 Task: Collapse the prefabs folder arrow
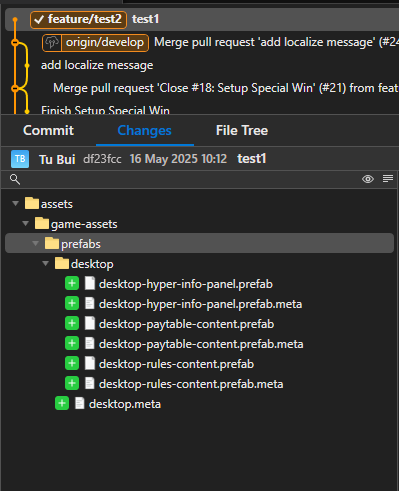point(35,243)
